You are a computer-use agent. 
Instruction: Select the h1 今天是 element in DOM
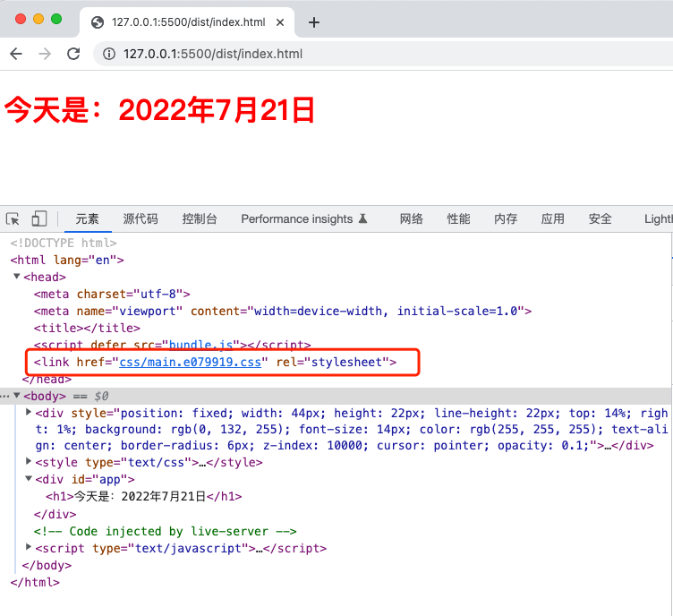[144, 496]
